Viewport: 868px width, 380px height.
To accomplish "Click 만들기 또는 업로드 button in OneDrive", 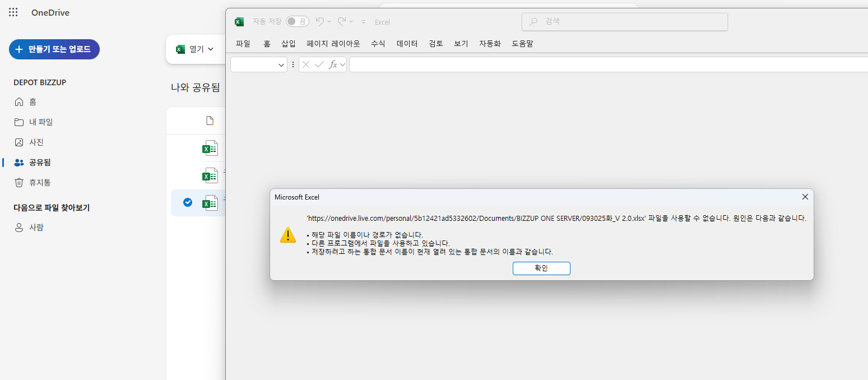I will coord(54,49).
